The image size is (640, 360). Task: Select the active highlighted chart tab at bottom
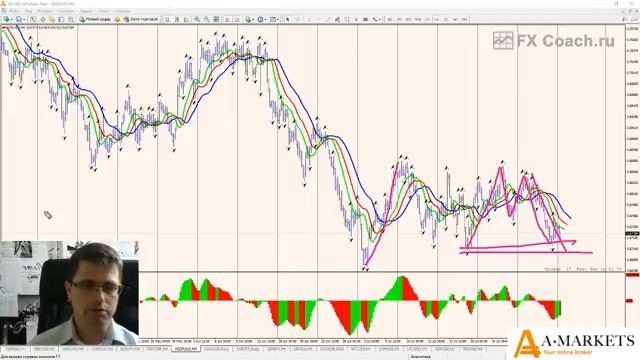[x=186, y=349]
